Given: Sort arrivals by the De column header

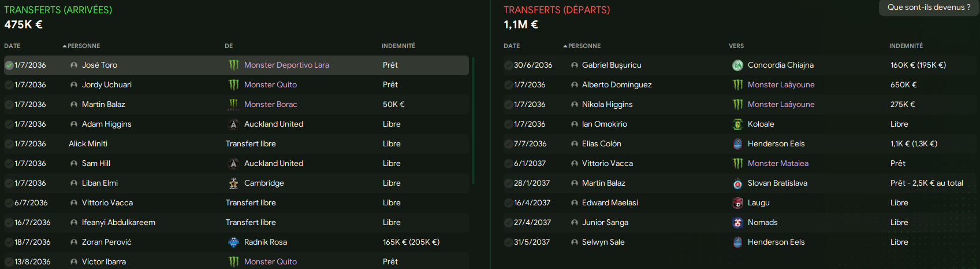Looking at the screenshot, I should [x=229, y=46].
